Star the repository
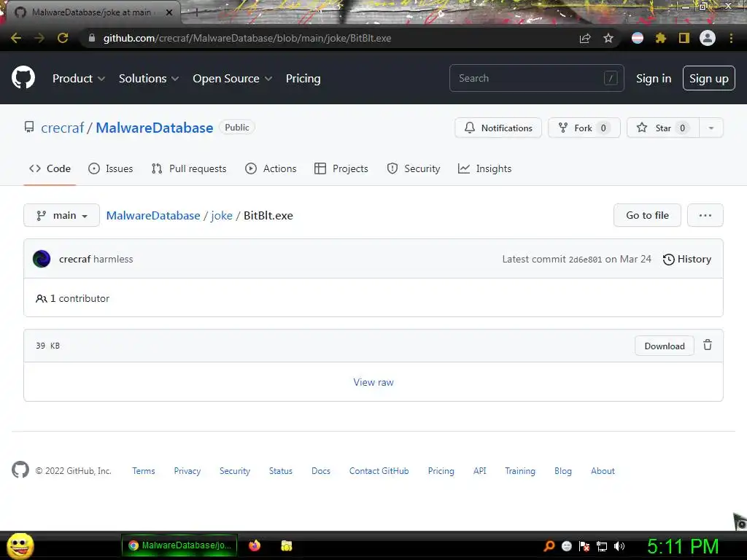This screenshot has height=560, width=747. (x=663, y=128)
